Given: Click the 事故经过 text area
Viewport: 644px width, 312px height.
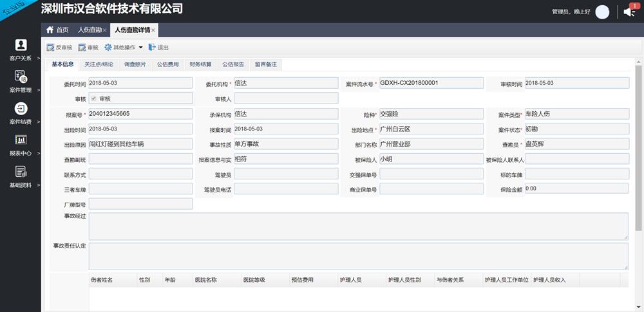Looking at the screenshot, I should coord(358,226).
